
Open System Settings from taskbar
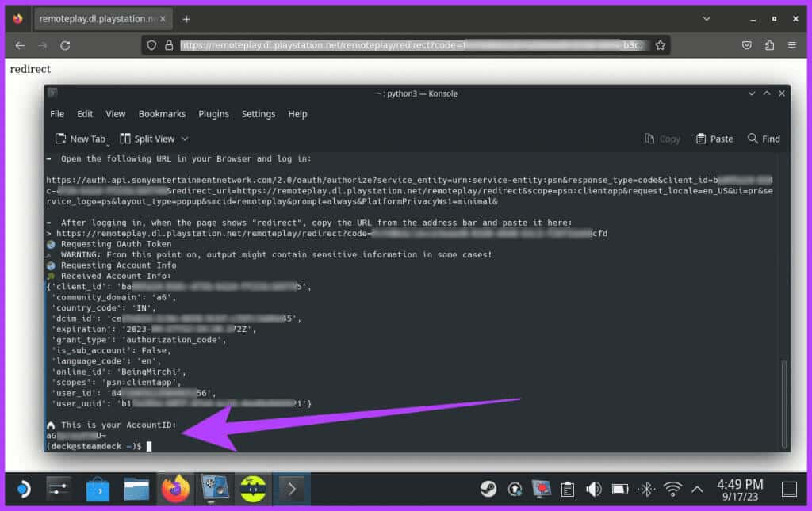[x=58, y=489]
